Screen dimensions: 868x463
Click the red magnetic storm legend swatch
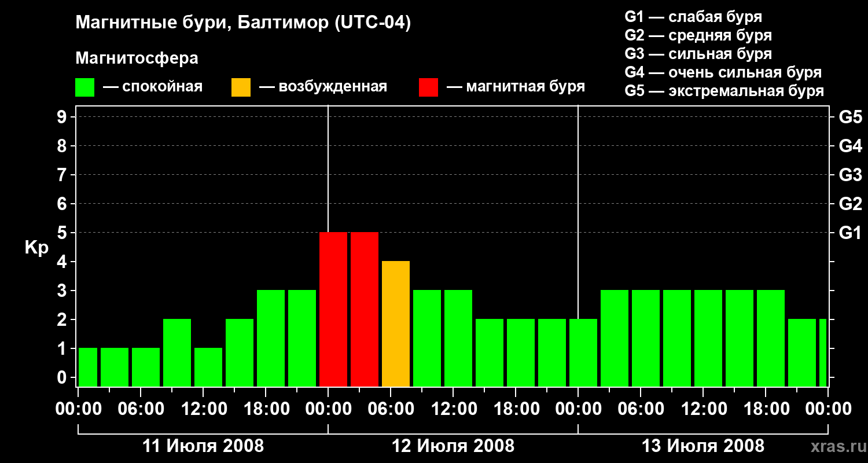pos(428,87)
